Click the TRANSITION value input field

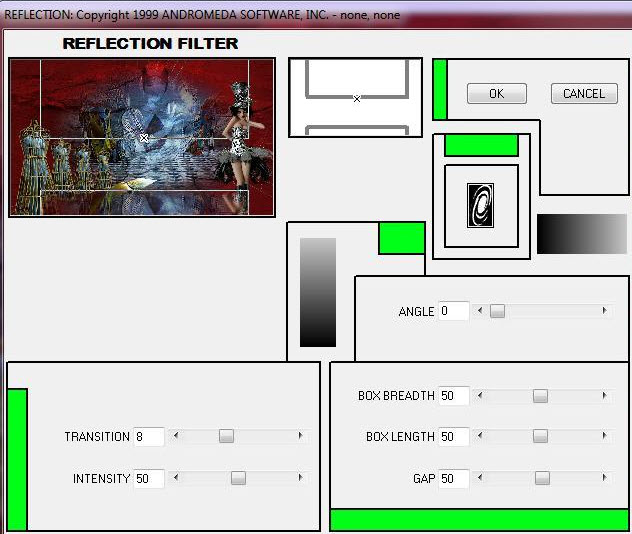149,436
